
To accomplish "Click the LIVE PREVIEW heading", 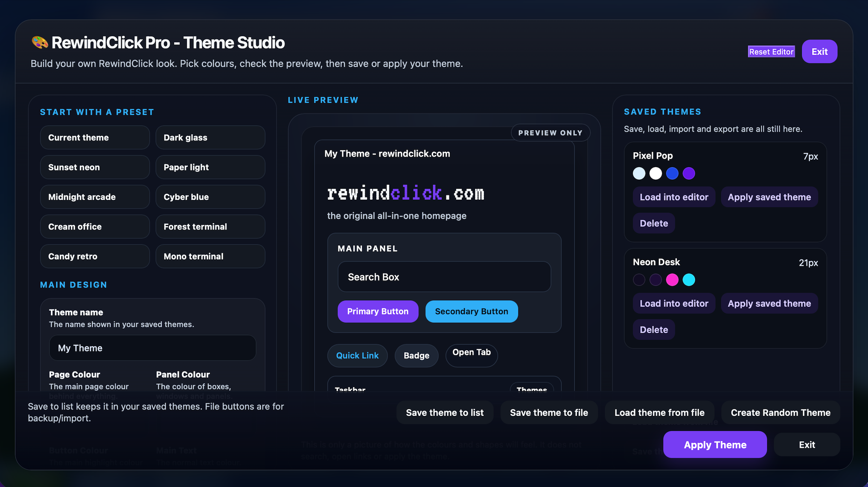I will (323, 100).
